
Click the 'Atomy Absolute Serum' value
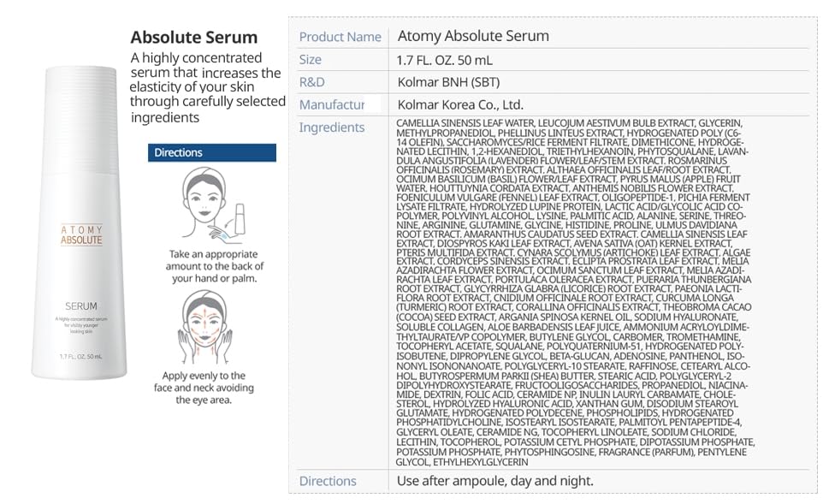pos(473,36)
